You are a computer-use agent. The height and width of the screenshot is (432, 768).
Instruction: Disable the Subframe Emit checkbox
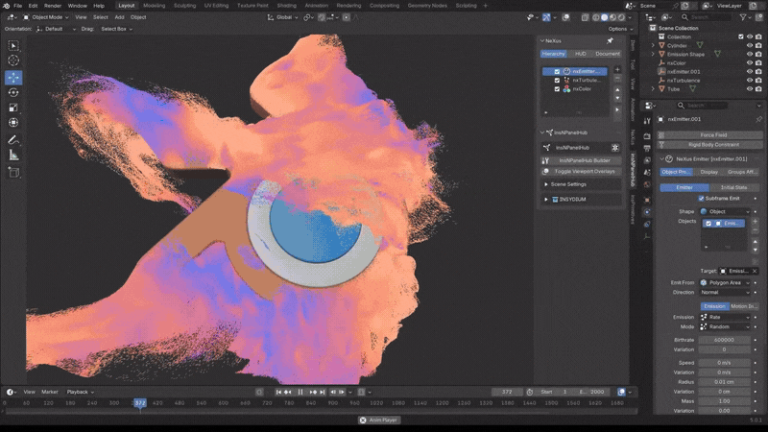pyautogui.click(x=701, y=198)
